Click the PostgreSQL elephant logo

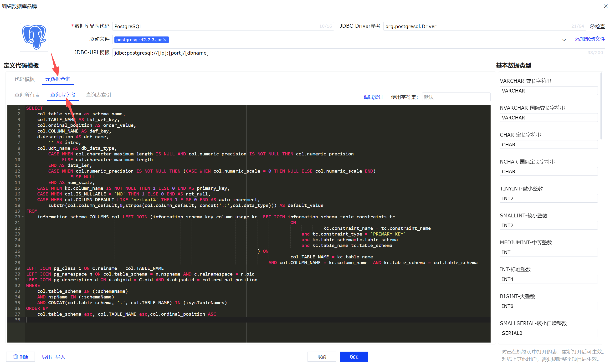click(x=34, y=37)
